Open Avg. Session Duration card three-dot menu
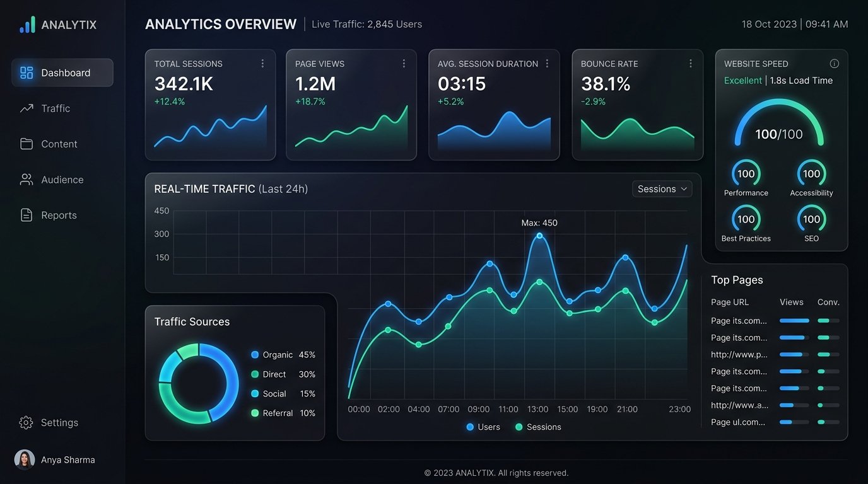Screen dimensions: 868x484 pyautogui.click(x=547, y=64)
